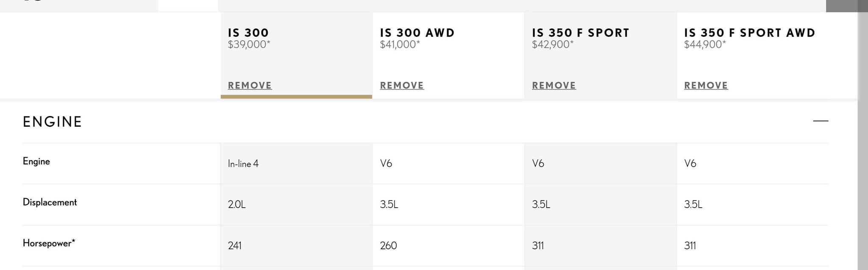Open the Horsepower asterisk footnote
This screenshot has height=270, width=868.
[x=73, y=242]
